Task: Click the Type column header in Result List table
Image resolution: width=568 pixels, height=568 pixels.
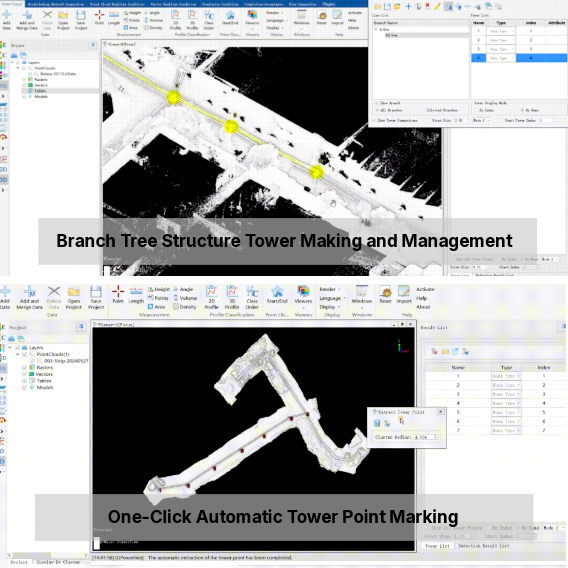Action: pos(506,367)
